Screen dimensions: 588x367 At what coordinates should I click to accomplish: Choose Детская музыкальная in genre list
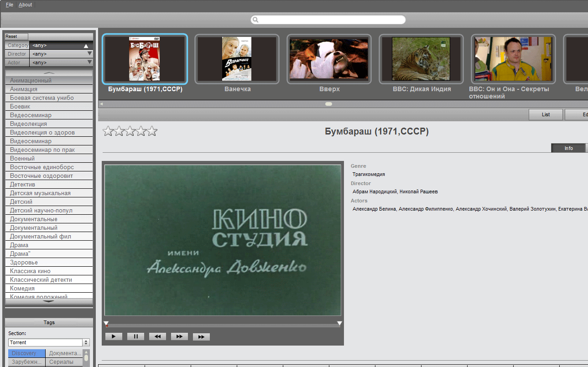tap(49, 193)
